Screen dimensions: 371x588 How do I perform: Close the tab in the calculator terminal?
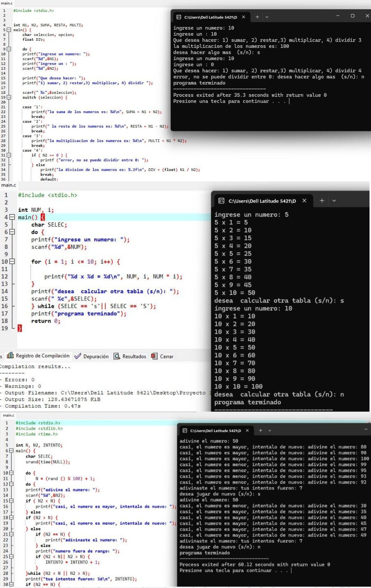pos(243,17)
